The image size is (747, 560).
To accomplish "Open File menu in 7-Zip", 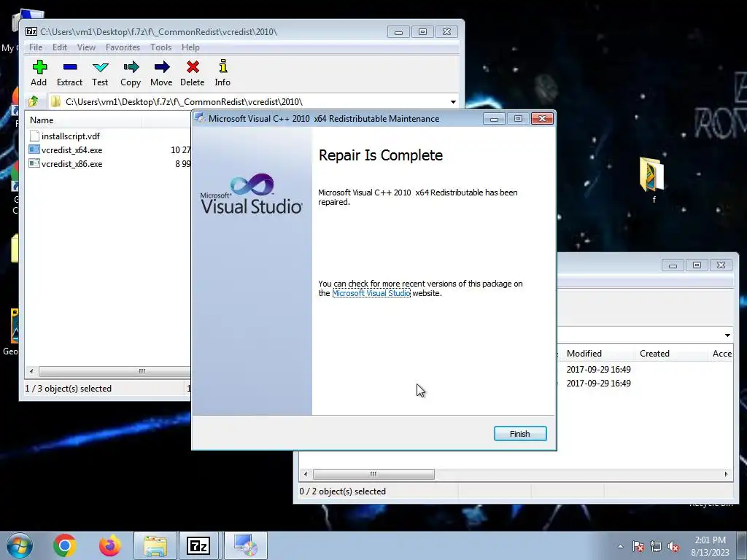I will click(35, 47).
